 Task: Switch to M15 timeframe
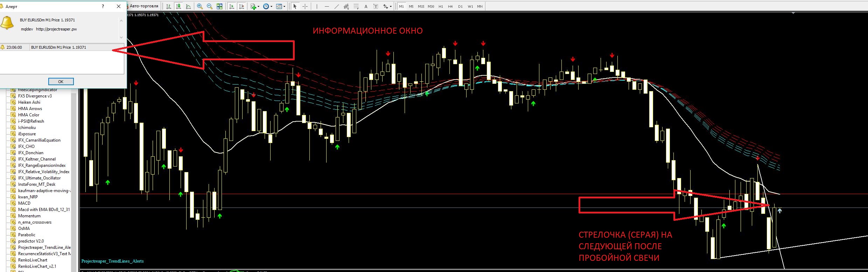point(421,6)
